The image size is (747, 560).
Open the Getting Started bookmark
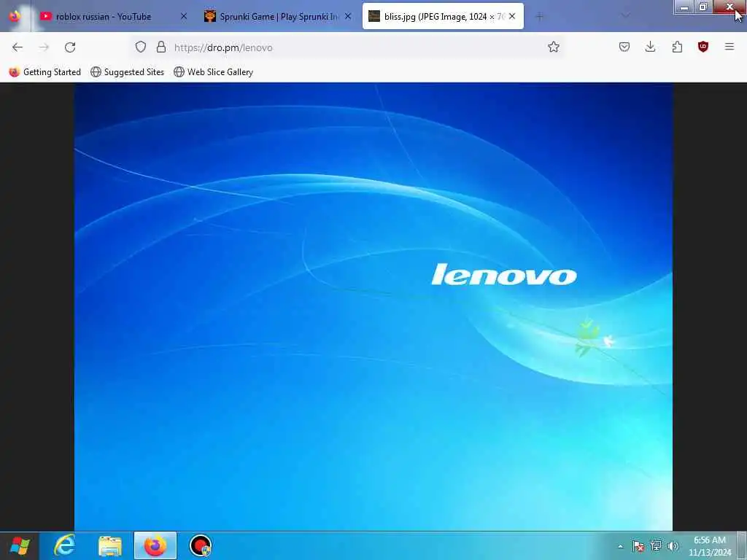pyautogui.click(x=44, y=72)
